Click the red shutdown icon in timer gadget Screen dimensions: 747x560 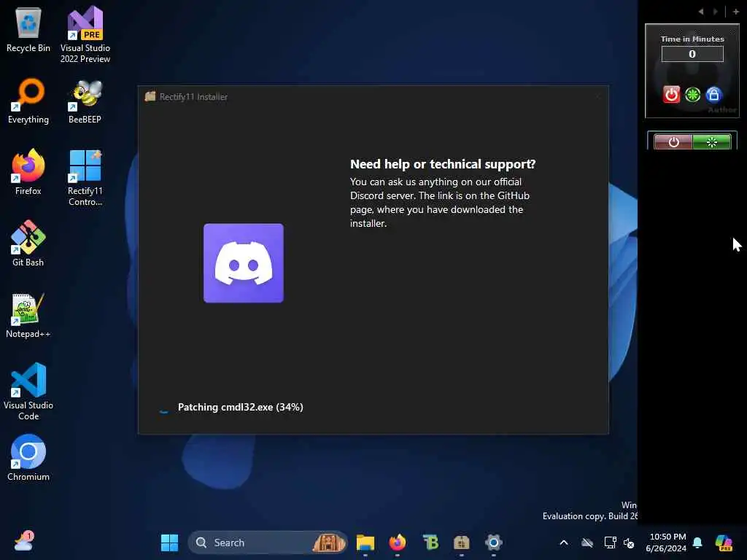[671, 95]
